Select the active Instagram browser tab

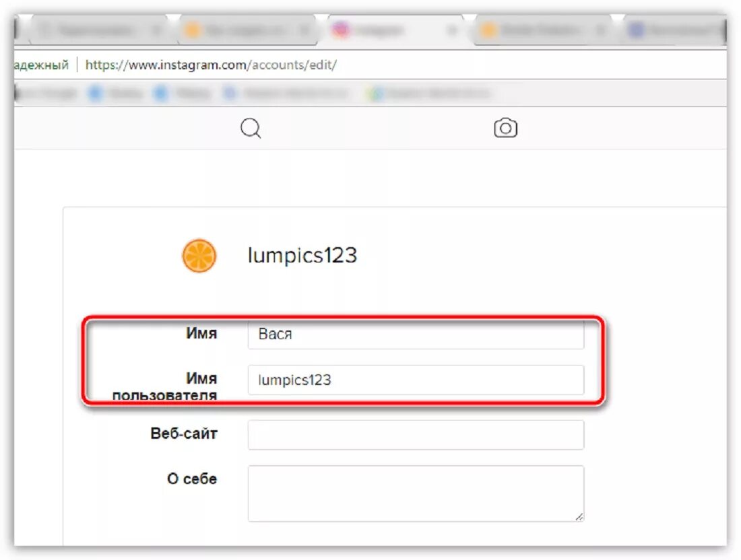(395, 30)
